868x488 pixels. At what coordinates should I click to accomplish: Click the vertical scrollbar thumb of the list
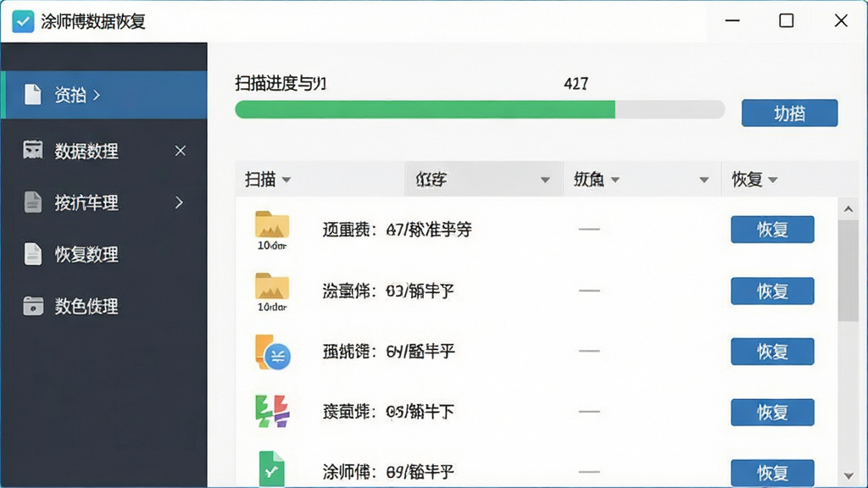coord(848,270)
